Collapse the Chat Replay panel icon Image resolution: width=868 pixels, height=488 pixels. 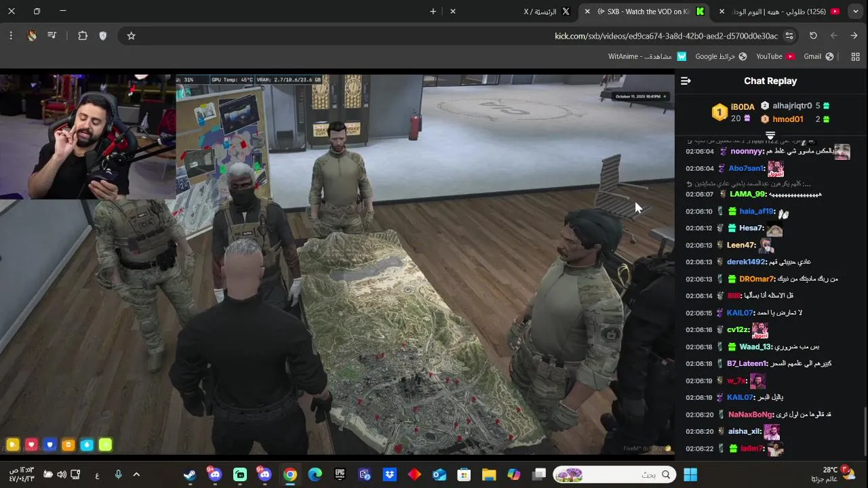click(686, 81)
